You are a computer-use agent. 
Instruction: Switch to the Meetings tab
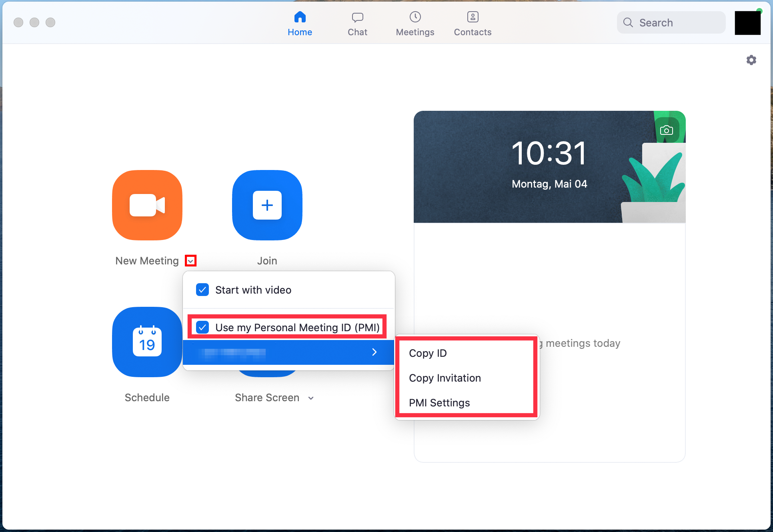[415, 24]
